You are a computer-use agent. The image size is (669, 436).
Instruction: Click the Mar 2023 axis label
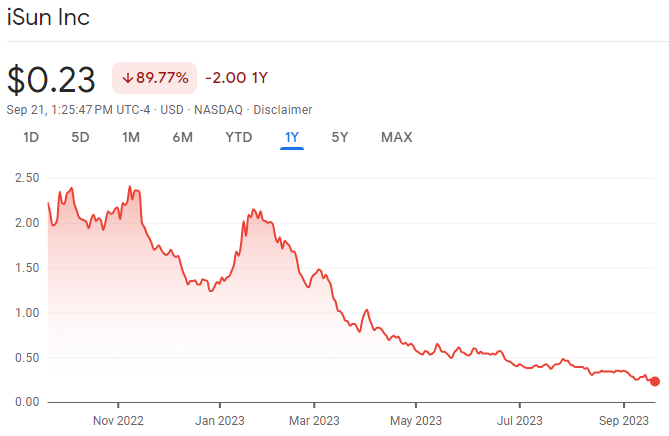pos(314,421)
